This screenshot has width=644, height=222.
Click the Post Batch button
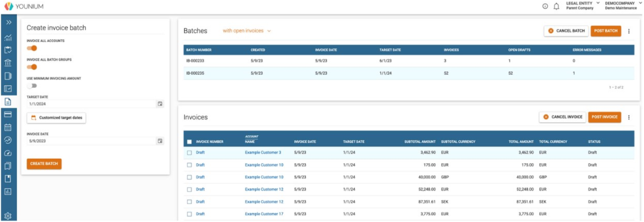tap(606, 31)
